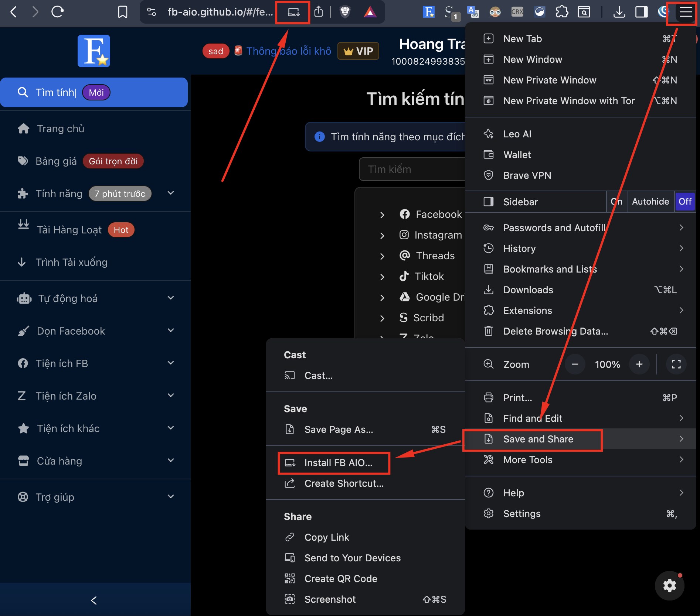Click the CRX extension icon
This screenshot has width=700, height=616.
pyautogui.click(x=517, y=12)
